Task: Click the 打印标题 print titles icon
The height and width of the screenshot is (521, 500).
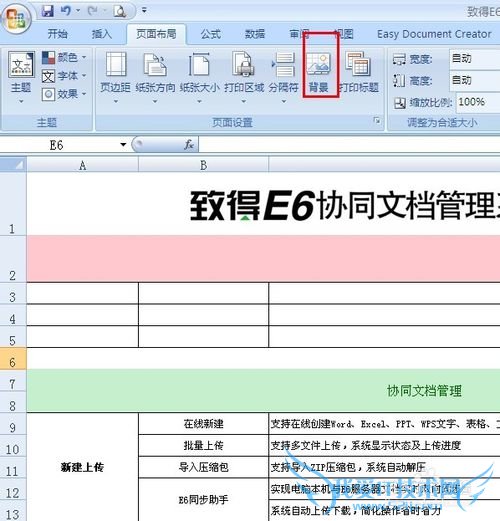Action: pyautogui.click(x=358, y=64)
